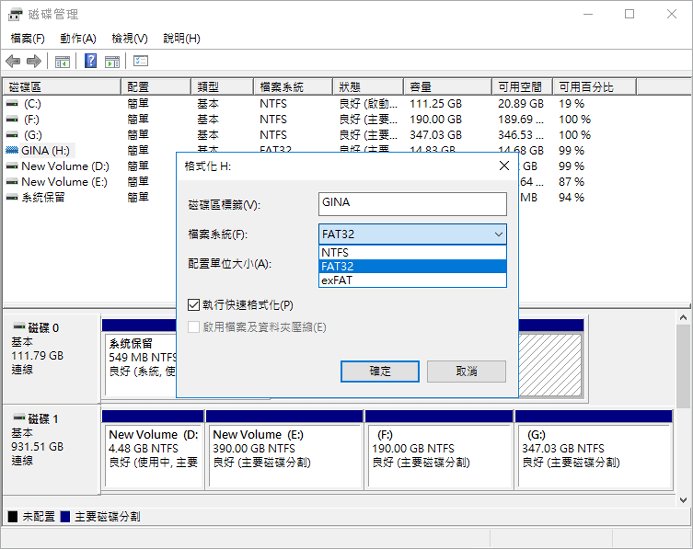Click the blue Help question mark icon

coord(90,61)
